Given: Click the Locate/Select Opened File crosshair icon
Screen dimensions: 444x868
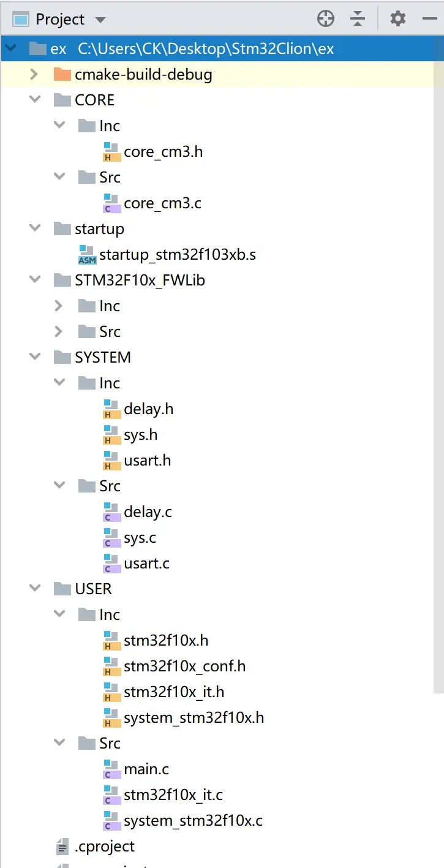Looking at the screenshot, I should [x=326, y=19].
